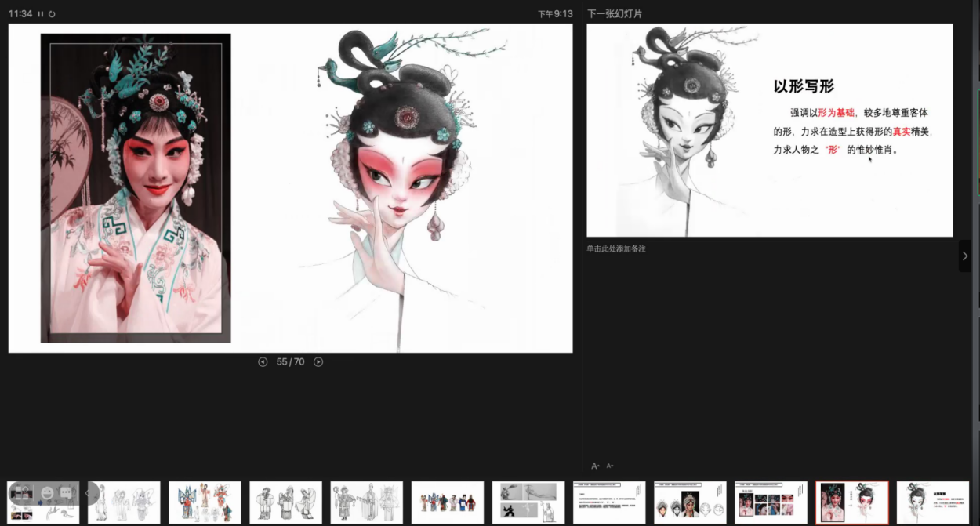Image resolution: width=980 pixels, height=526 pixels.
Task: Pause the presentation timer
Action: [41, 14]
